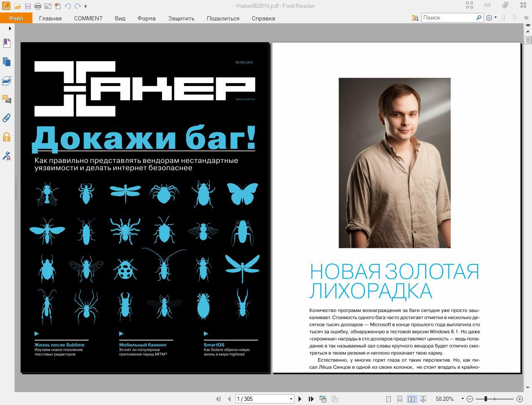Print the PDF using the printer icon

[38, 6]
